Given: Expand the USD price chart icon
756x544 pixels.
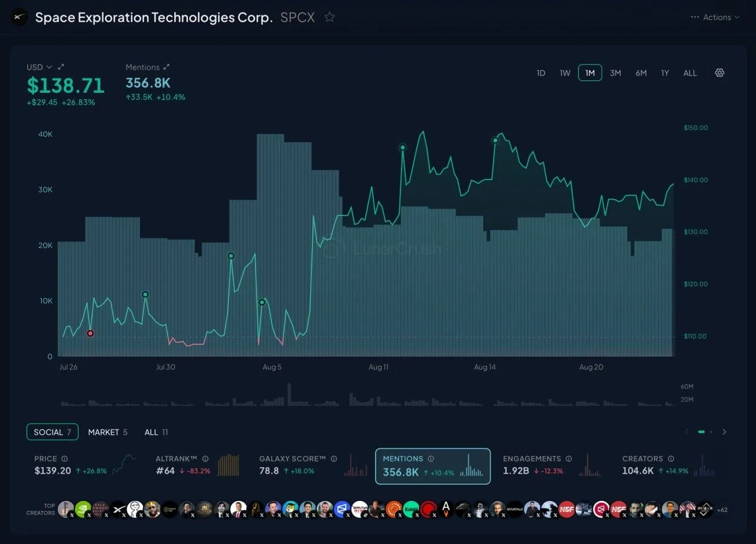Looking at the screenshot, I should pyautogui.click(x=61, y=67).
